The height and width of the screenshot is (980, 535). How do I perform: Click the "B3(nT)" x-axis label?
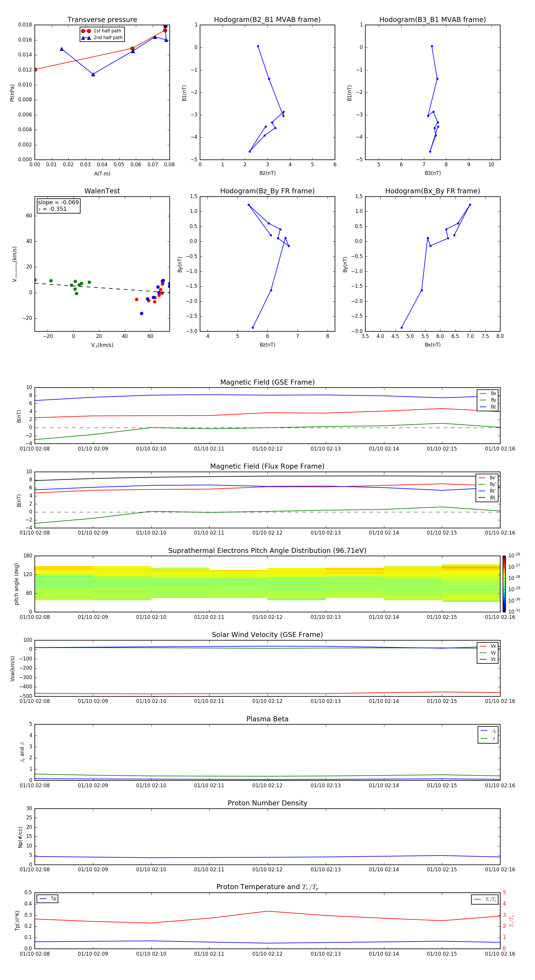click(432, 173)
